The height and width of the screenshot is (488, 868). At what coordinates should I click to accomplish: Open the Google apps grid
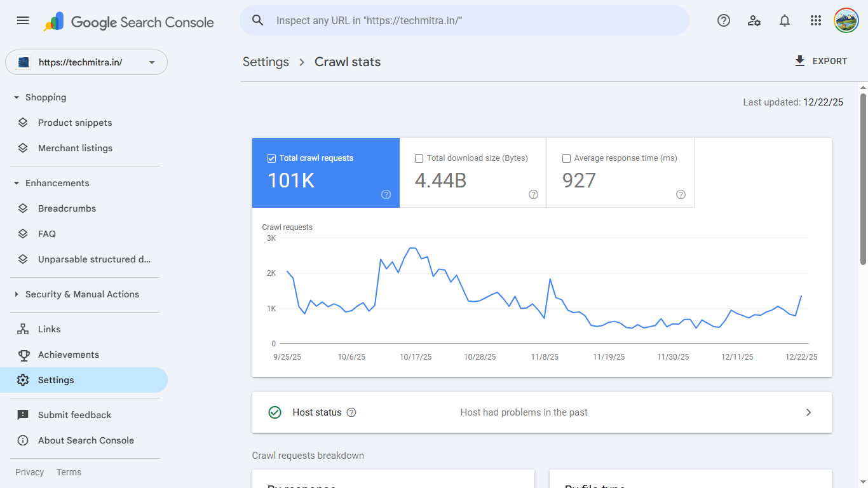816,20
